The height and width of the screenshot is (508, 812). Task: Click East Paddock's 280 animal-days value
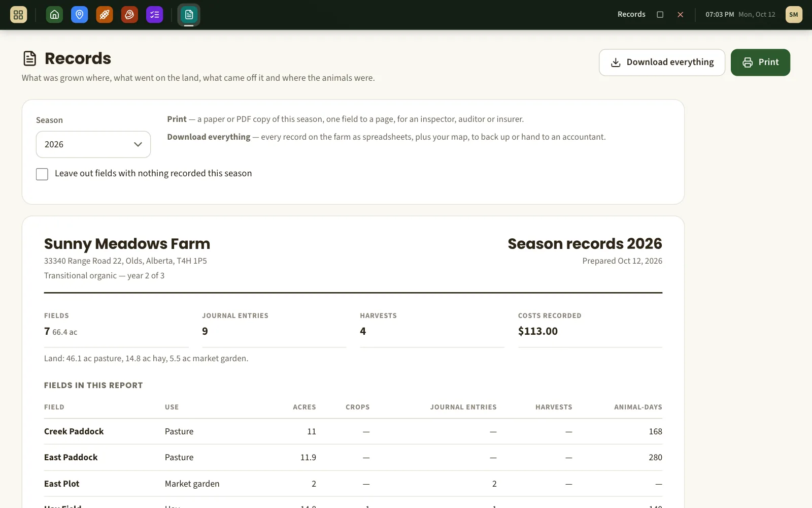click(655, 457)
